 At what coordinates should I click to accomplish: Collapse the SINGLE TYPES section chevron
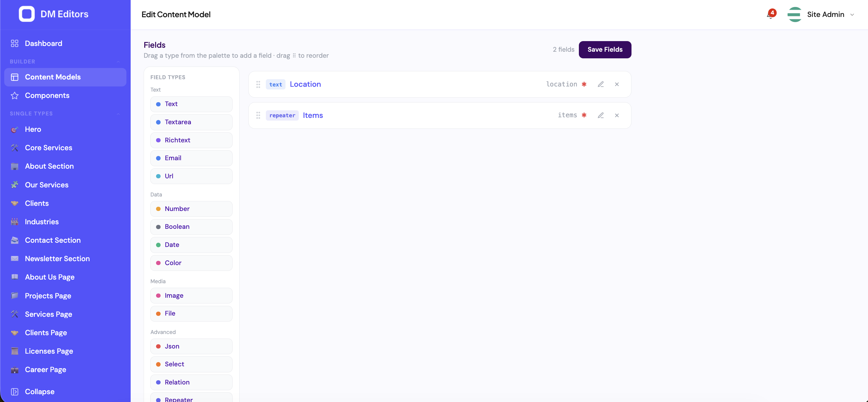[118, 114]
